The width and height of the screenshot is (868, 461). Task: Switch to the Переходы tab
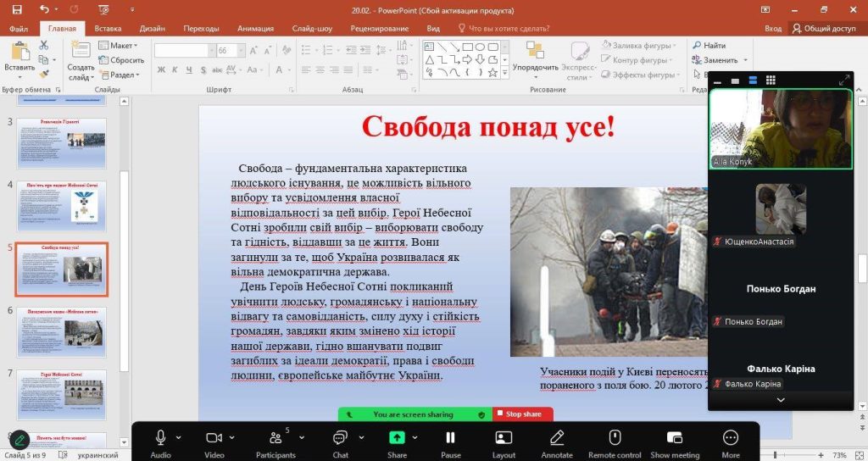tap(201, 28)
